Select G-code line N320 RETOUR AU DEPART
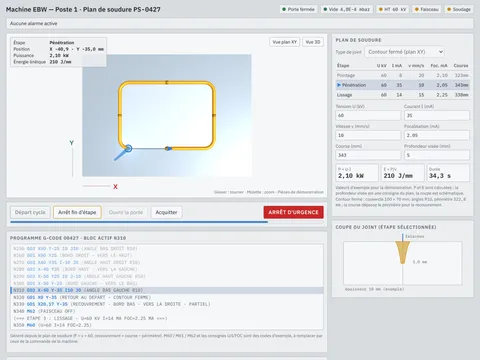This screenshot has width=480, height=360. click(167, 297)
